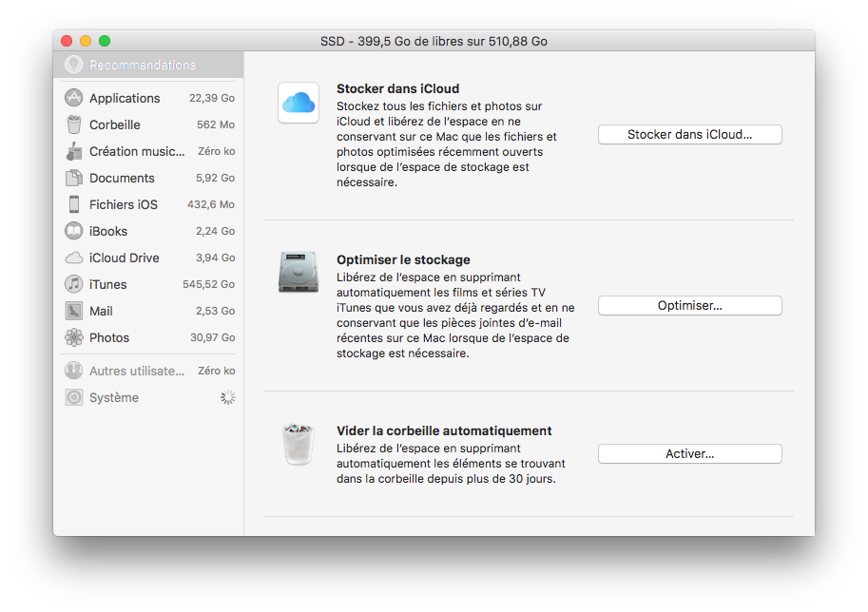The image size is (868, 612).
Task: Click the Optimiser storage description paragraph
Action: tap(455, 316)
